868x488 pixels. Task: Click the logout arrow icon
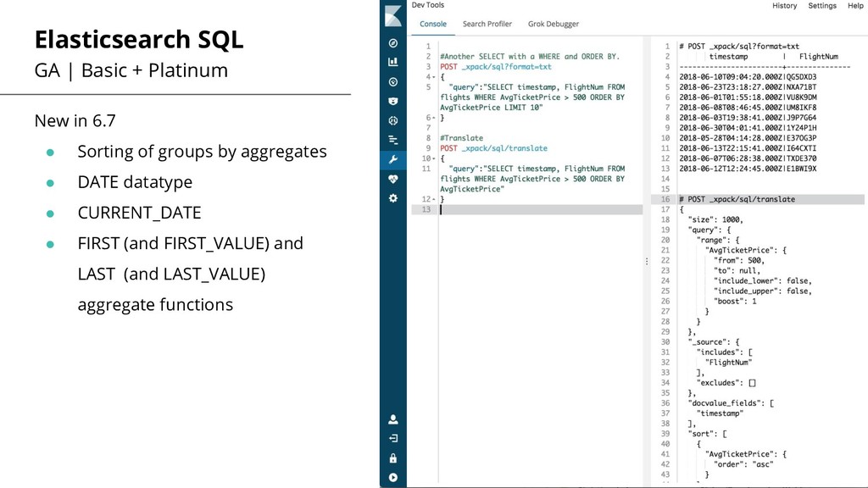pyautogui.click(x=393, y=438)
